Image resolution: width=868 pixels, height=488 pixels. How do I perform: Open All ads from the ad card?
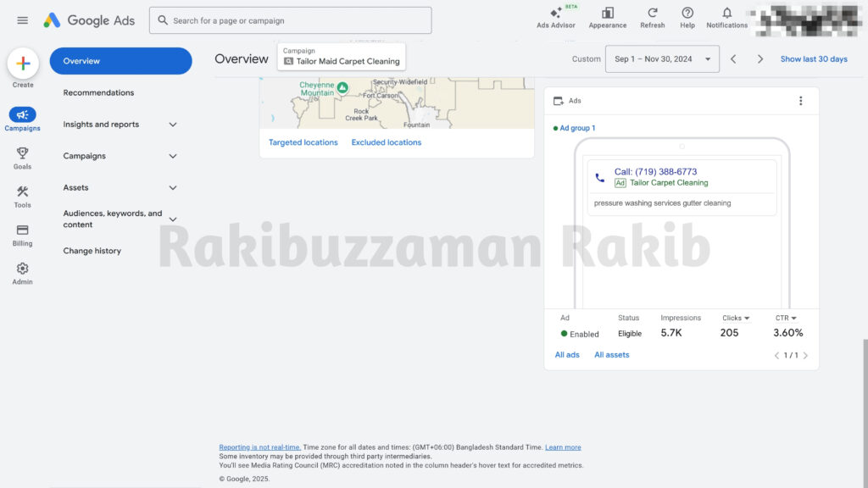coord(566,354)
